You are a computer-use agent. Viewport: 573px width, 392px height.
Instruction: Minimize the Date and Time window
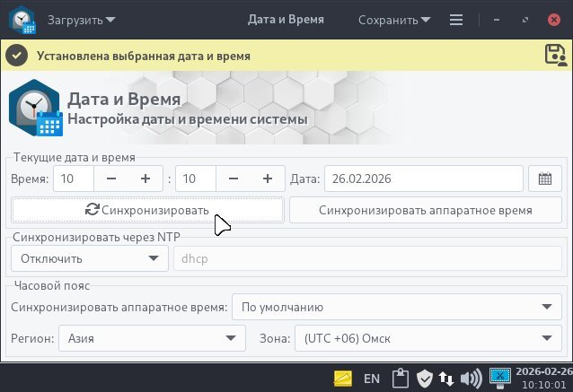click(497, 20)
